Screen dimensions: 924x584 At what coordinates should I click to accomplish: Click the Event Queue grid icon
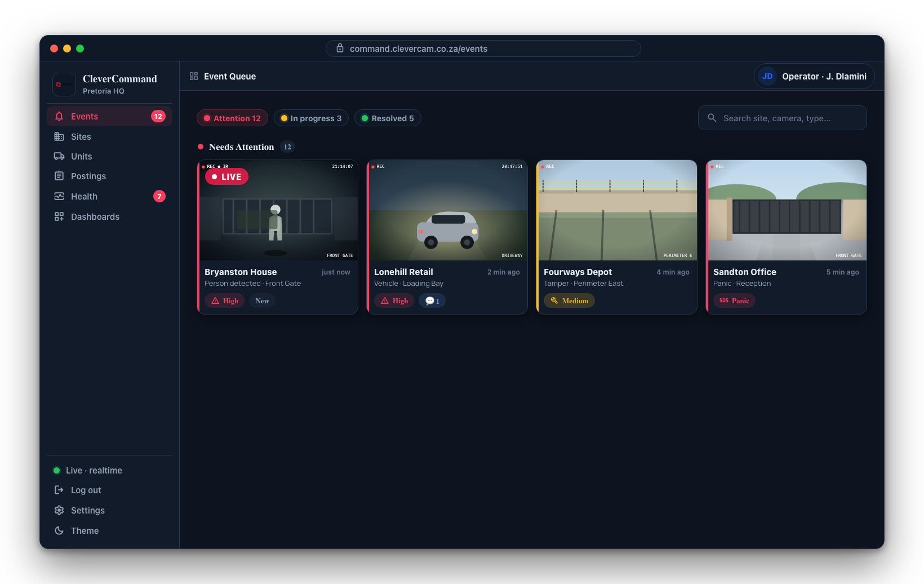pyautogui.click(x=194, y=76)
